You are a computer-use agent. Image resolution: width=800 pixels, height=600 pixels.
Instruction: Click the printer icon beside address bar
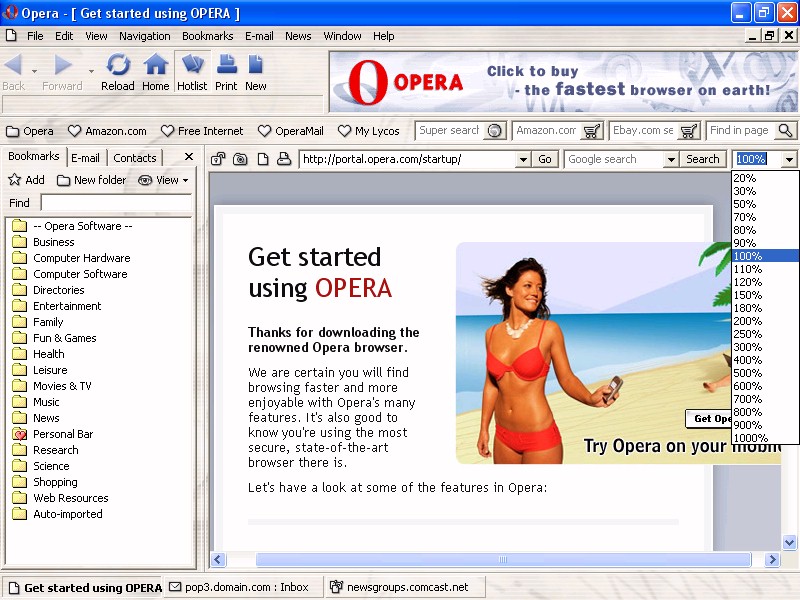[x=284, y=159]
